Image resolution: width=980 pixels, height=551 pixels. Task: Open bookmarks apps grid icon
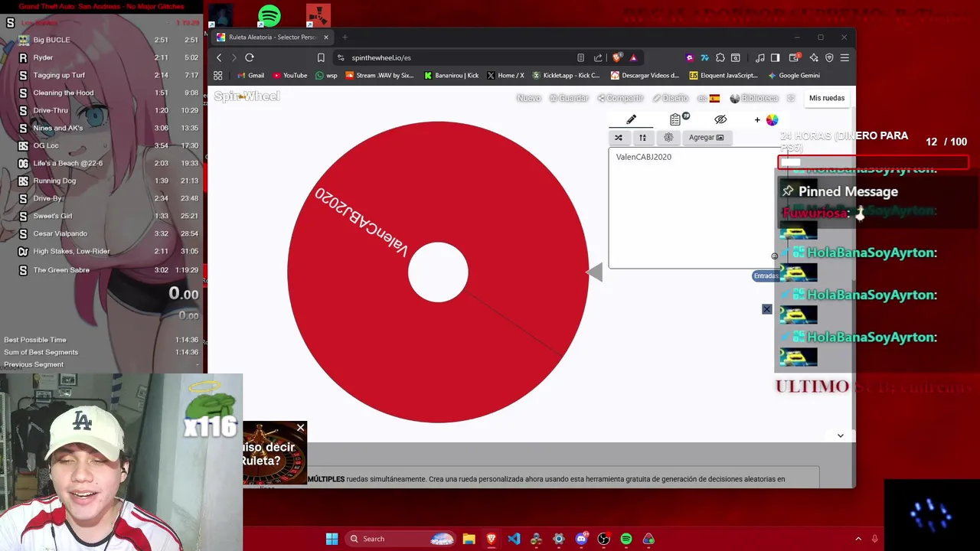pos(218,75)
